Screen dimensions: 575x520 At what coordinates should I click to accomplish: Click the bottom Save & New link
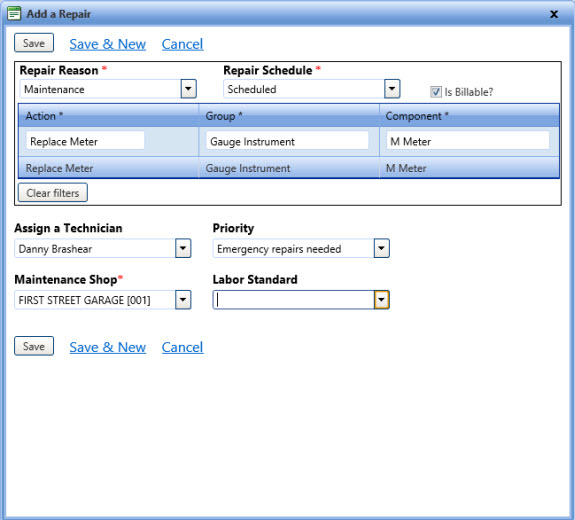[107, 347]
